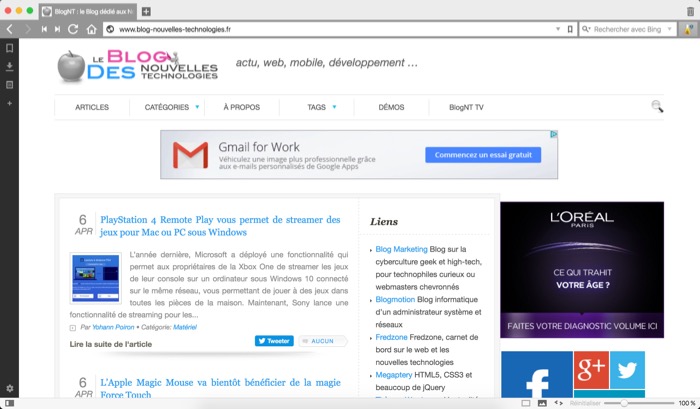
Task: Add a web panel with the sidebar plus
Action: click(9, 103)
